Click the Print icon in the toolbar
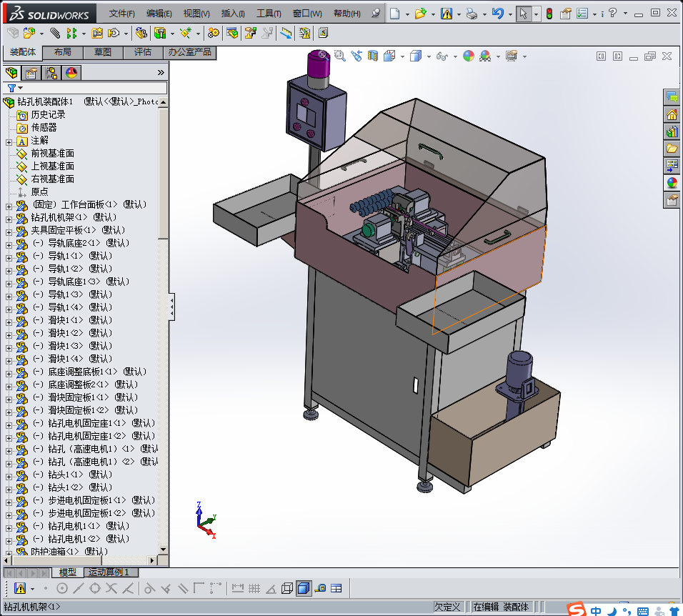683x616 pixels. tap(472, 14)
